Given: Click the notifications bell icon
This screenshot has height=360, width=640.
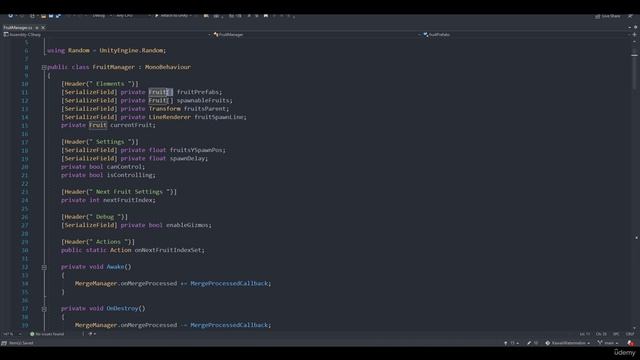Looking at the screenshot, I should coord(631,343).
